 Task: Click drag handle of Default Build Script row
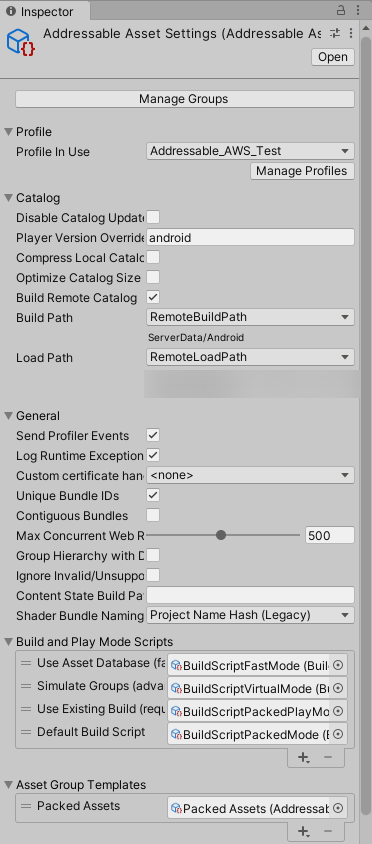pyautogui.click(x=26, y=732)
